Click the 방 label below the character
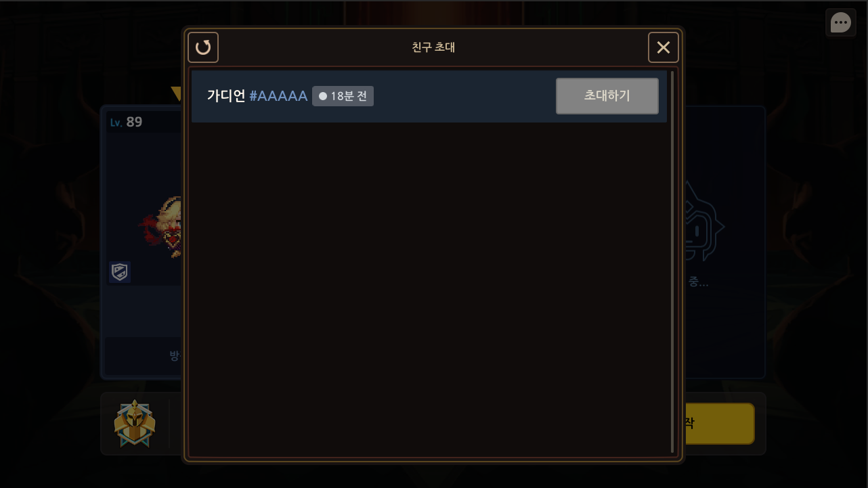 pos(175,355)
